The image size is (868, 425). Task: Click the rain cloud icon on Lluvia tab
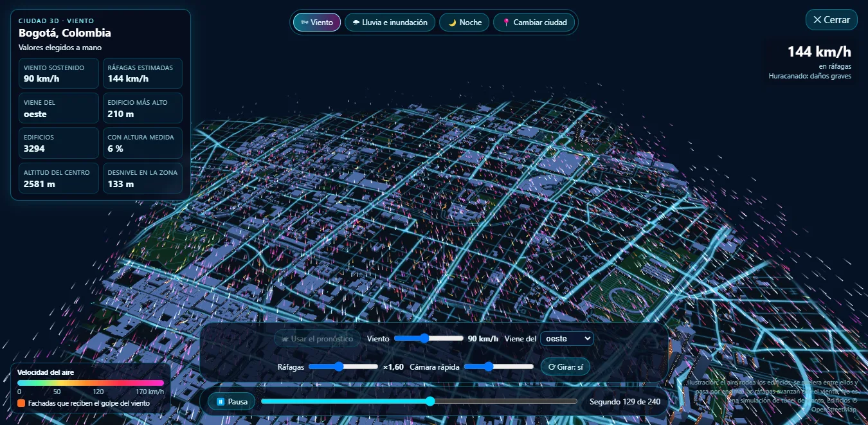(x=356, y=23)
